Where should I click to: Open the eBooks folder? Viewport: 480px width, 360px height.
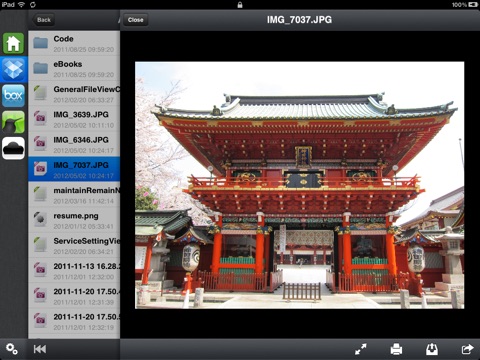click(x=74, y=69)
